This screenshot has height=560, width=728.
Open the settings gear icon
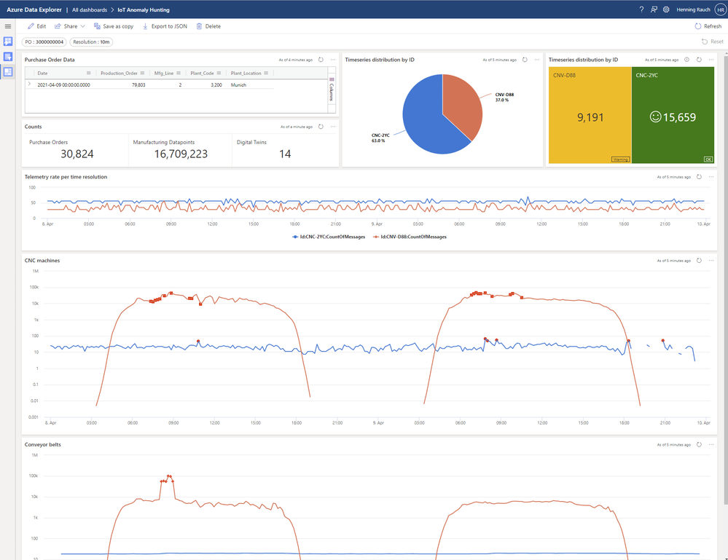(x=666, y=9)
